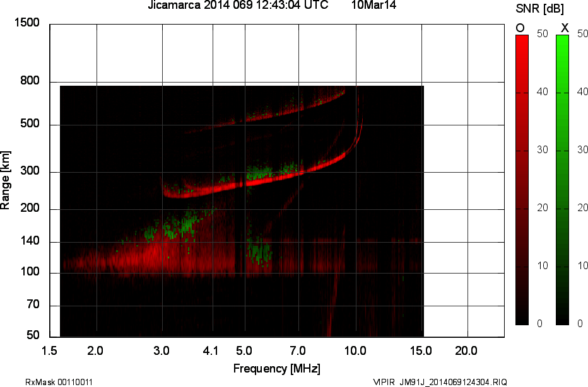The height and width of the screenshot is (387, 588).
Task: Click the Range [km] axis label
Action: point(5,180)
